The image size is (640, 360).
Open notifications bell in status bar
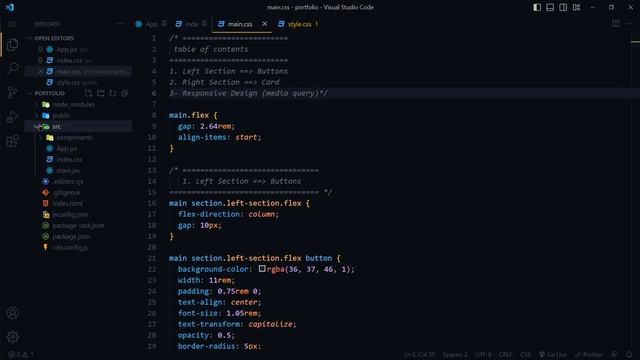click(629, 355)
